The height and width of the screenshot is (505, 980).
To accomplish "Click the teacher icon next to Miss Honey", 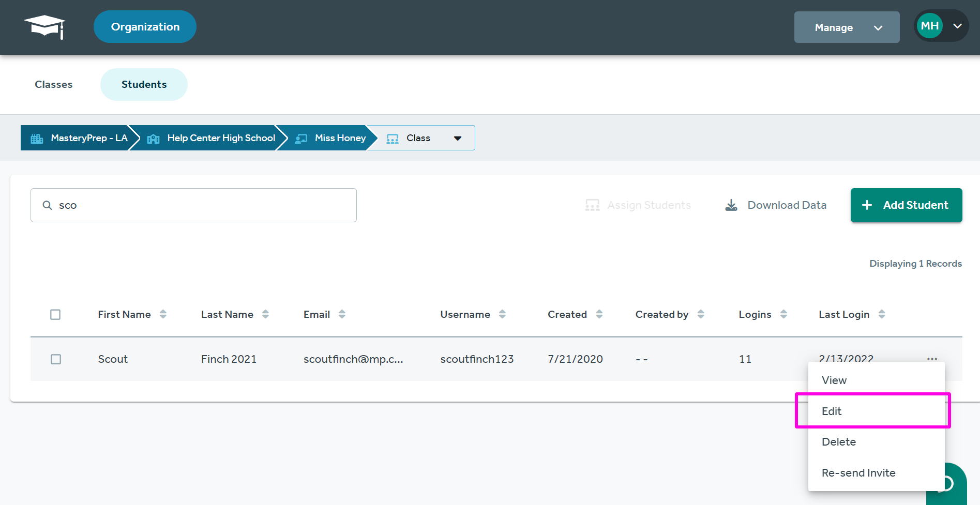I will click(301, 137).
